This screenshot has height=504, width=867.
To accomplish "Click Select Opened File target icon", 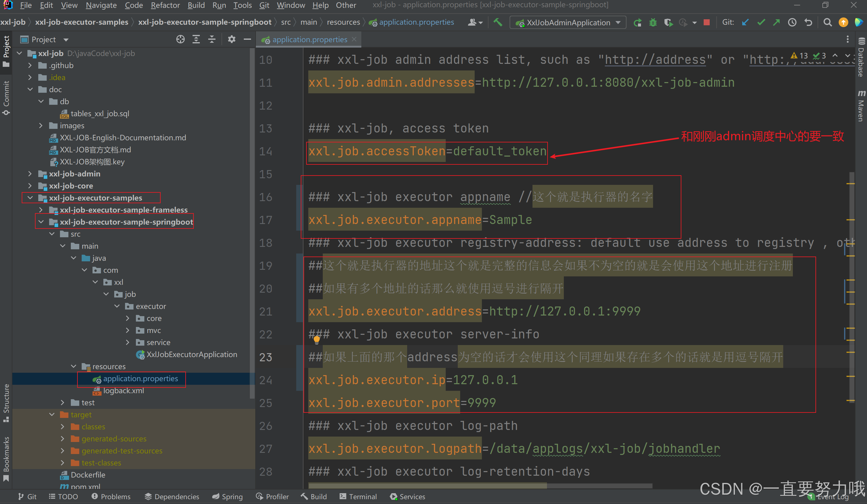I will (x=180, y=39).
